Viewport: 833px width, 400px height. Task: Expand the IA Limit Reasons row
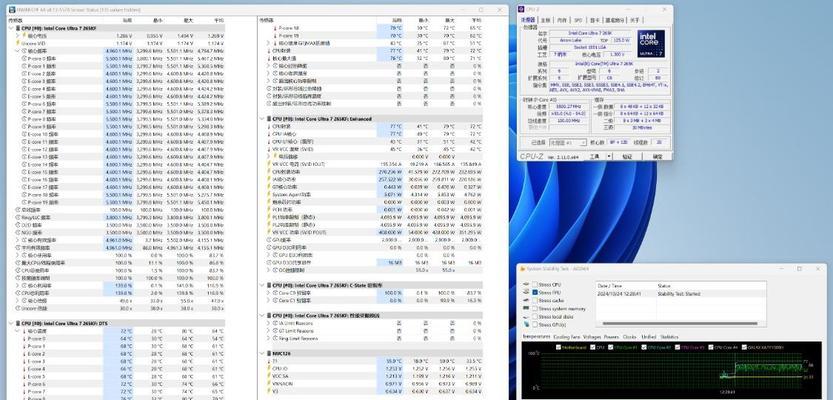click(x=268, y=323)
